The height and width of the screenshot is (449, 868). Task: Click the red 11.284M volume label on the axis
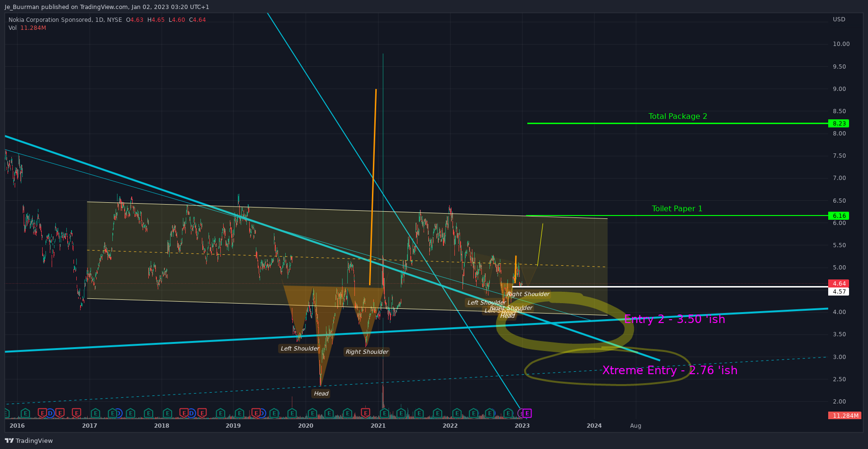click(845, 416)
